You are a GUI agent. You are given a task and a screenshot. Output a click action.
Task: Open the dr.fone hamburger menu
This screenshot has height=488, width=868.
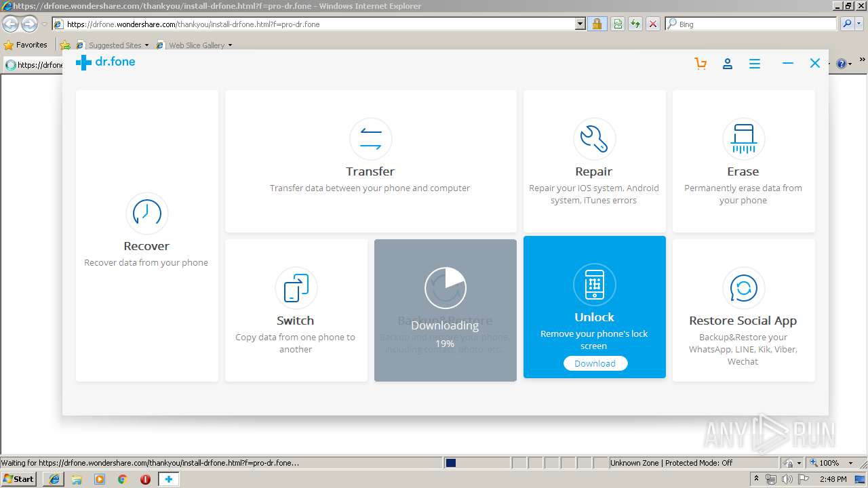click(755, 64)
